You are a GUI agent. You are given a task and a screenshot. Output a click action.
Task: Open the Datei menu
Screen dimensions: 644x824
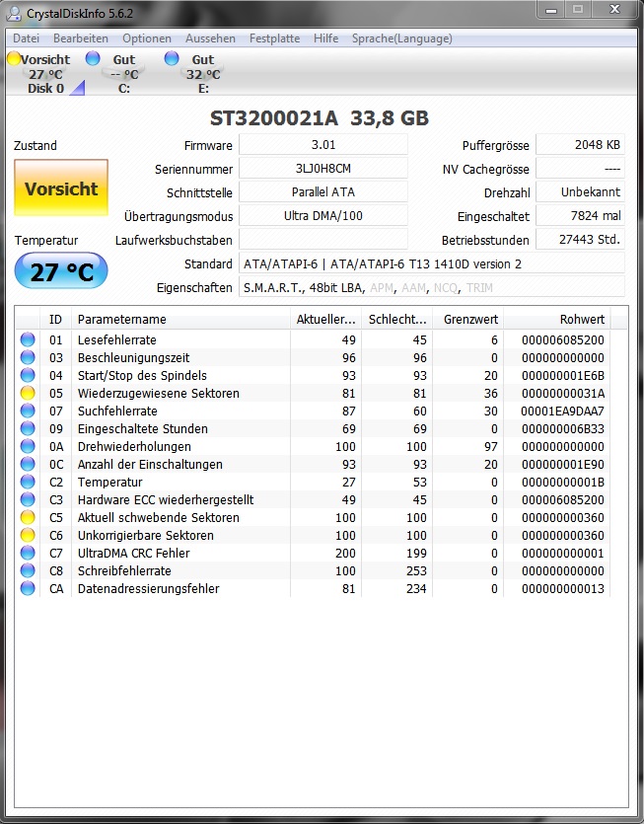coord(27,38)
